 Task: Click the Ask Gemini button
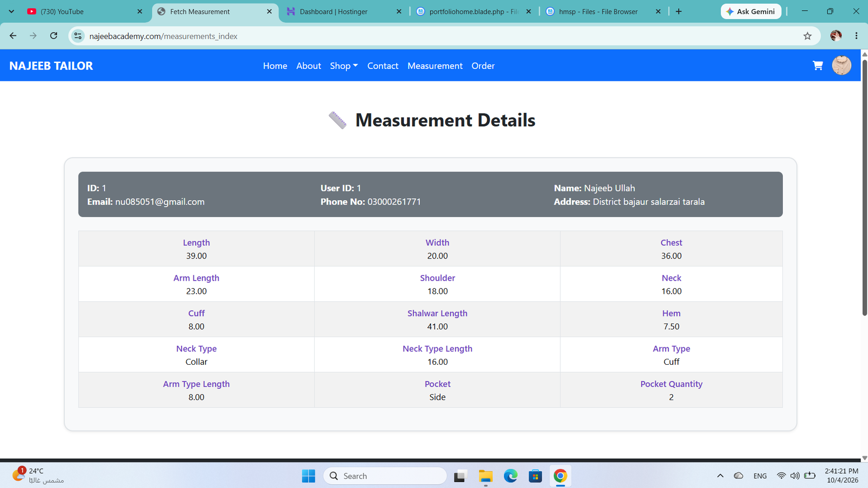(751, 11)
